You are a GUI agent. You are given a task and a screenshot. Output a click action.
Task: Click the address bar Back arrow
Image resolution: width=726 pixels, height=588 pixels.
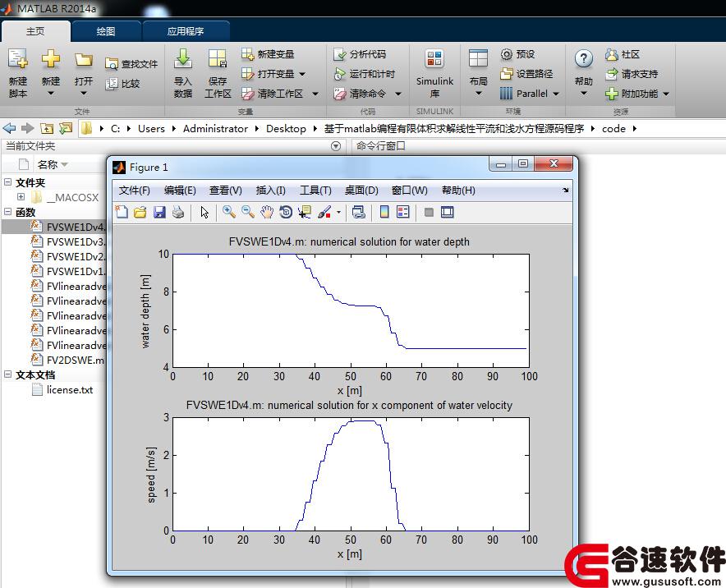coord(9,128)
